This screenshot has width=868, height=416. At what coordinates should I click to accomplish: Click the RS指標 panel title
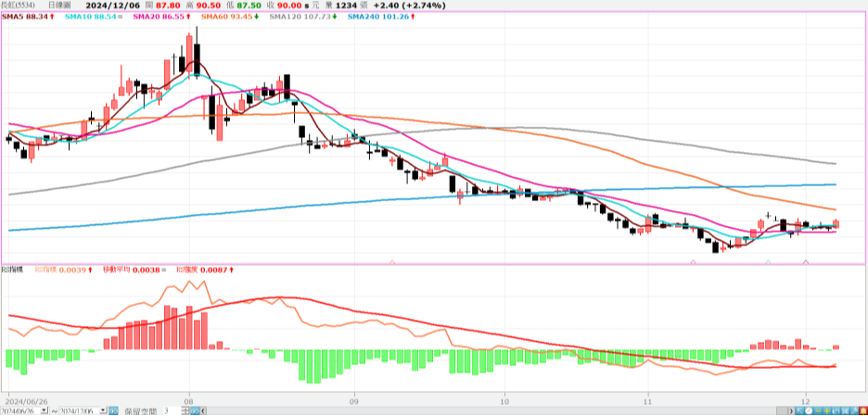tap(10, 270)
